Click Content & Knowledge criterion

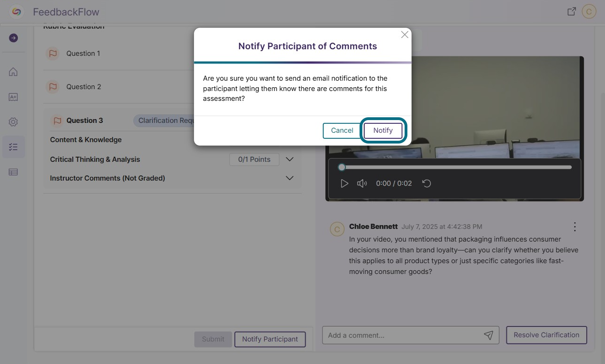86,140
